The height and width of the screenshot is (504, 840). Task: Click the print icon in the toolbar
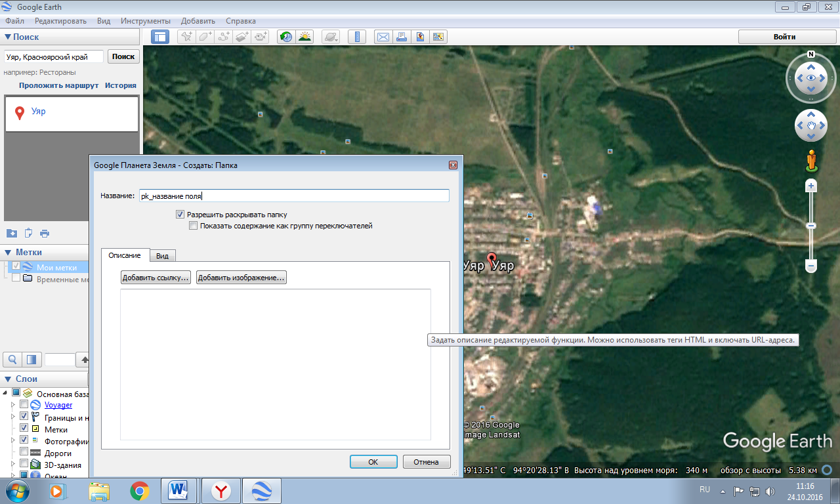pyautogui.click(x=402, y=37)
